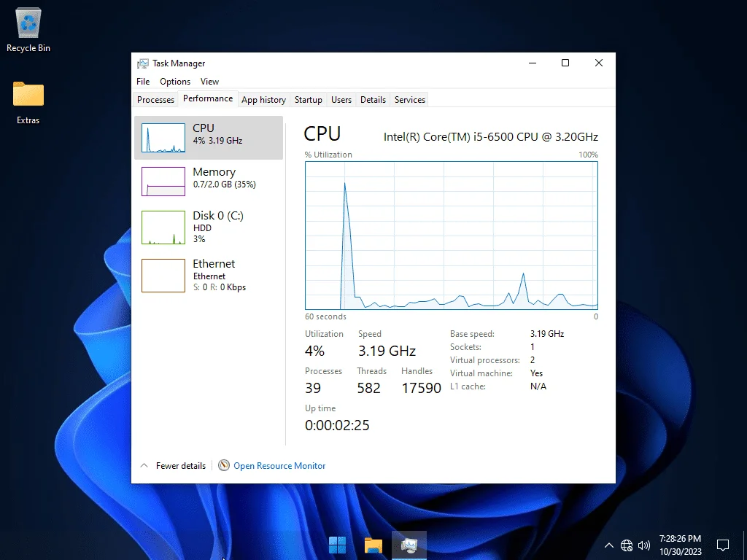Click the "Virtual machine:" label

(x=481, y=373)
